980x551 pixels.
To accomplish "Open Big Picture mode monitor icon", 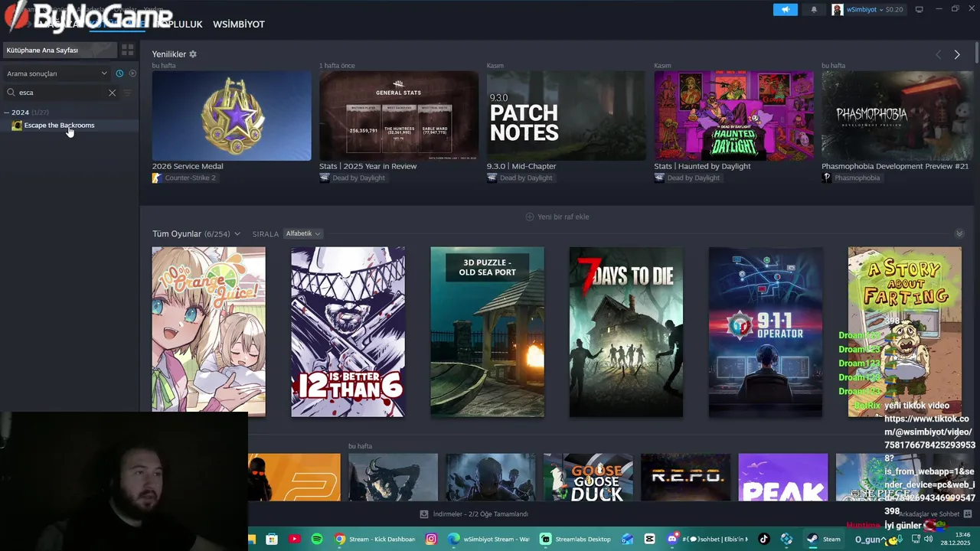I will click(920, 9).
